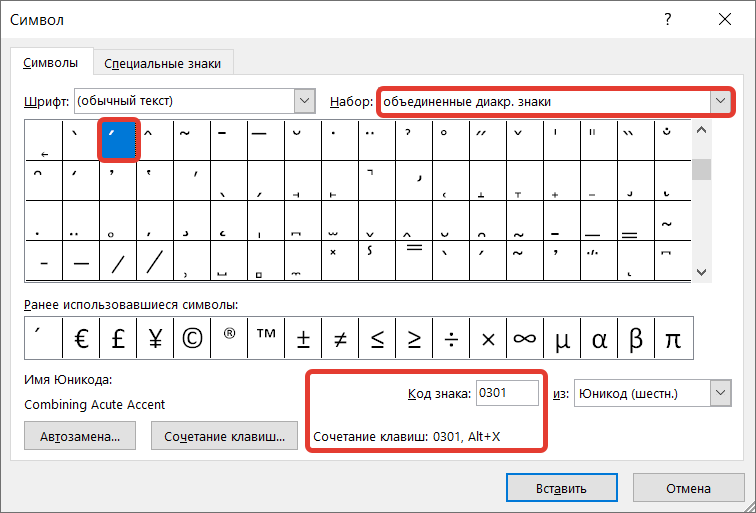Select the infinity ∞ symbol

pyautogui.click(x=525, y=338)
